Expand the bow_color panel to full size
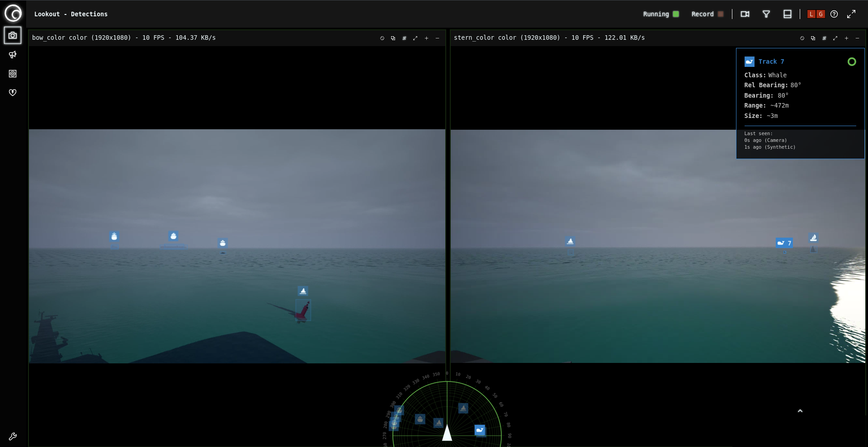Screen dimensions: 868x447 click(x=415, y=38)
